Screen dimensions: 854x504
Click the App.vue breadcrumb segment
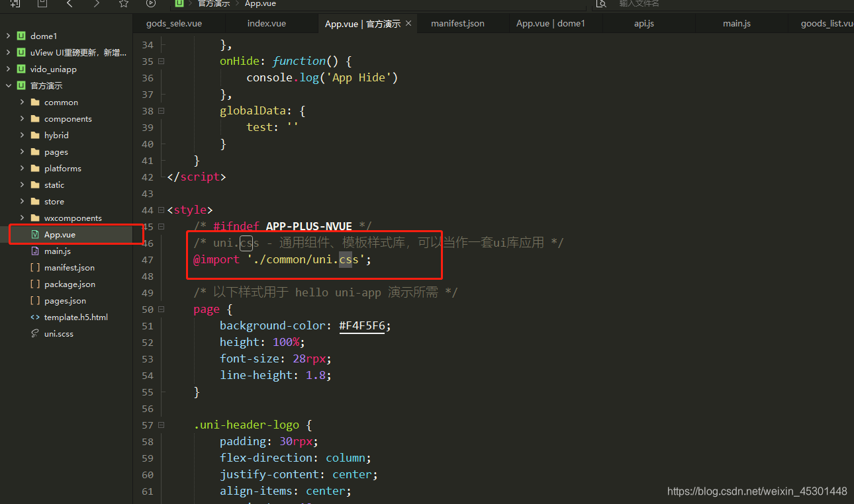click(x=260, y=3)
